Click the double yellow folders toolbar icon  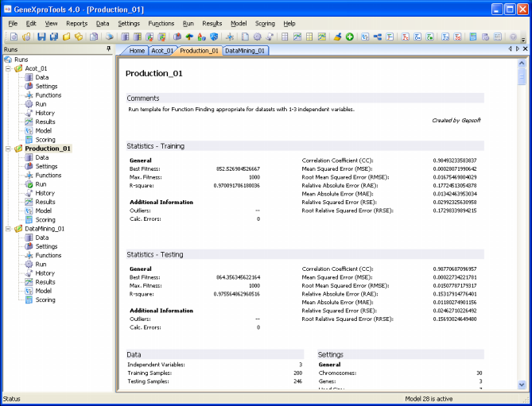(79, 37)
